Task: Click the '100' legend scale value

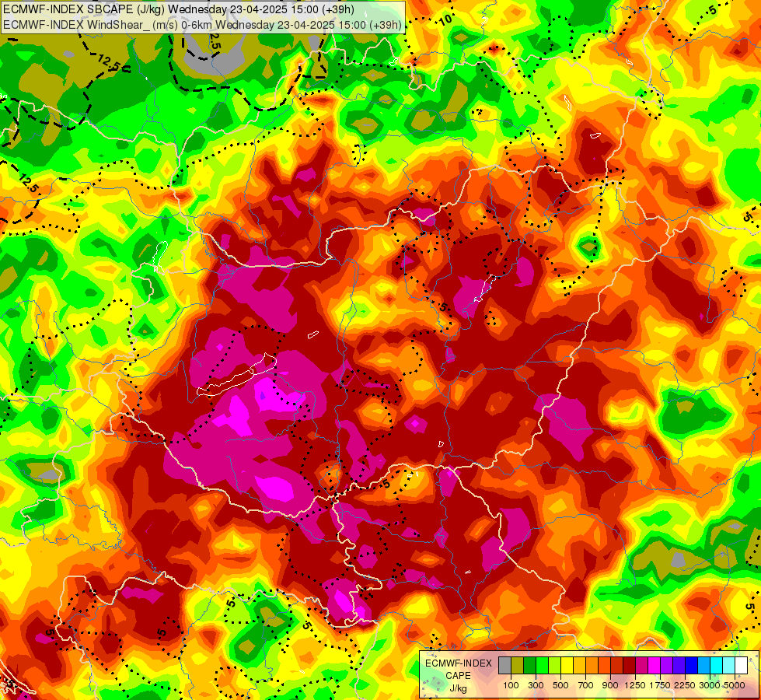Action: [x=511, y=685]
